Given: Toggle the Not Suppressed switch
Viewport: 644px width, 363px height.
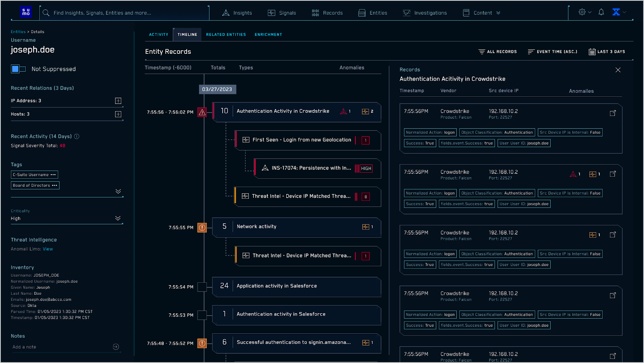Looking at the screenshot, I should pos(18,69).
